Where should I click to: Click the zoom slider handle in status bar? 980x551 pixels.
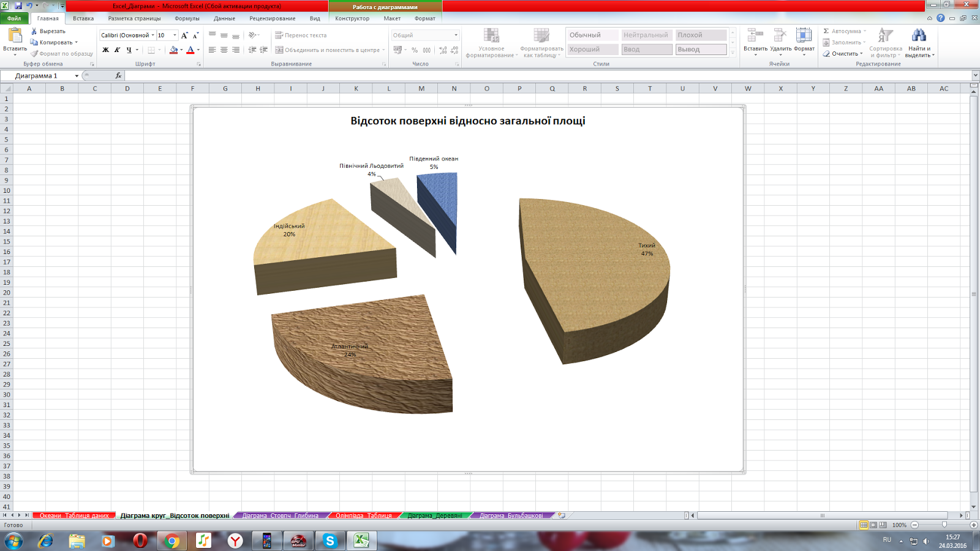click(x=944, y=525)
